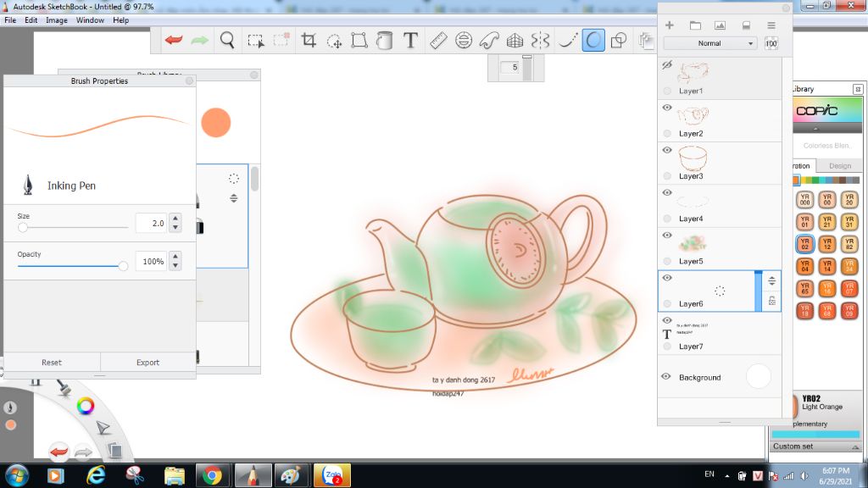Viewport: 868px width, 488px height.
Task: Select the Zoom magnifier tool
Action: tap(227, 40)
